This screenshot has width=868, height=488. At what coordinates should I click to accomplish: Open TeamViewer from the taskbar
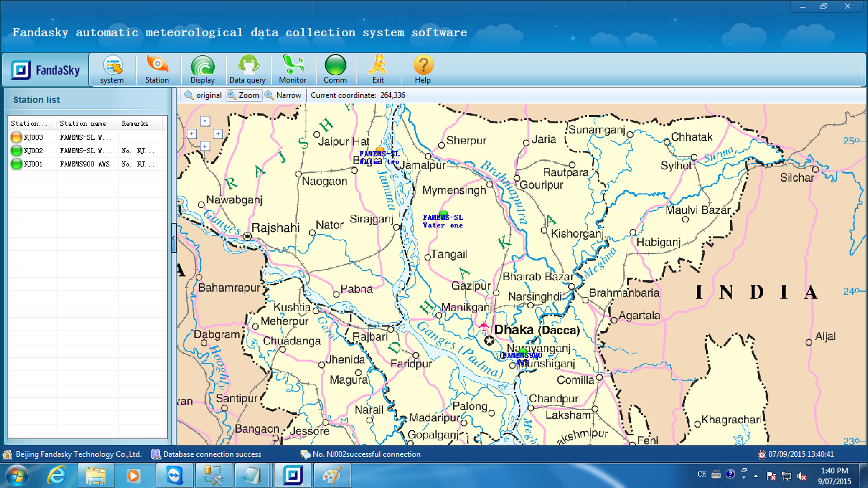(x=174, y=475)
